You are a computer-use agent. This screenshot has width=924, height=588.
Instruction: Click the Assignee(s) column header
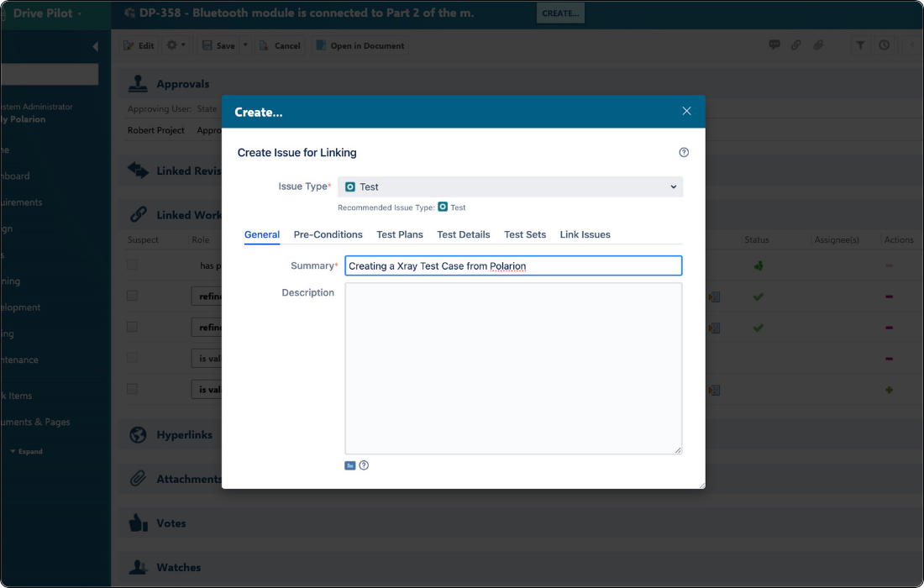[x=836, y=239]
